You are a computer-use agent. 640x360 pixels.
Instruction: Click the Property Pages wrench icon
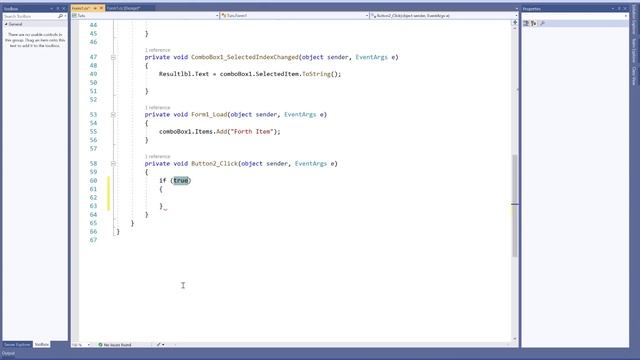(x=542, y=23)
